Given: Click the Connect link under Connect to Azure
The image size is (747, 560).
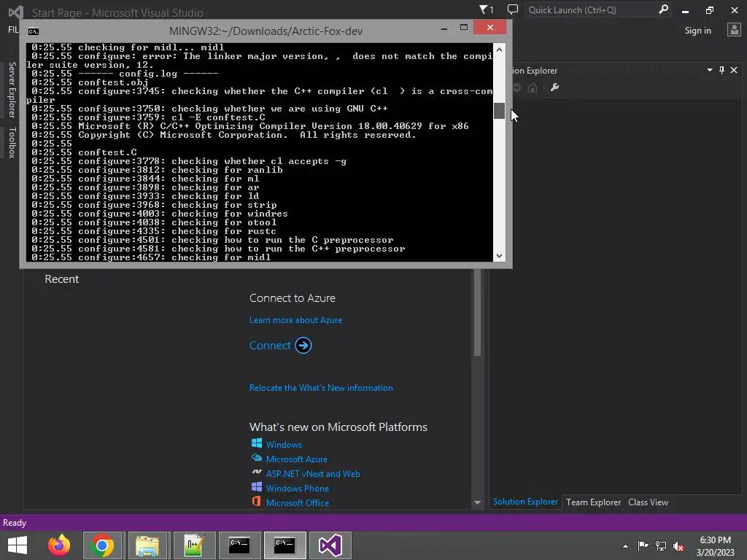Looking at the screenshot, I should pyautogui.click(x=270, y=345).
